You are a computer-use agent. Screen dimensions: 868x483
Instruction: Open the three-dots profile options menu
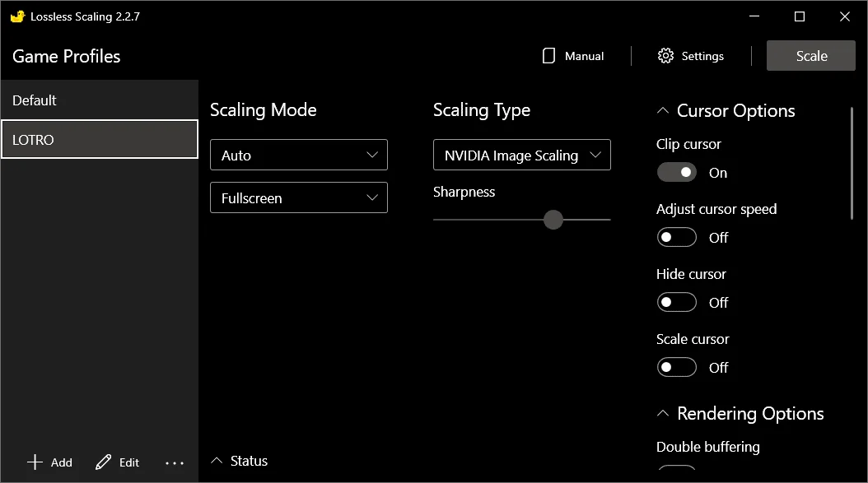click(x=175, y=463)
